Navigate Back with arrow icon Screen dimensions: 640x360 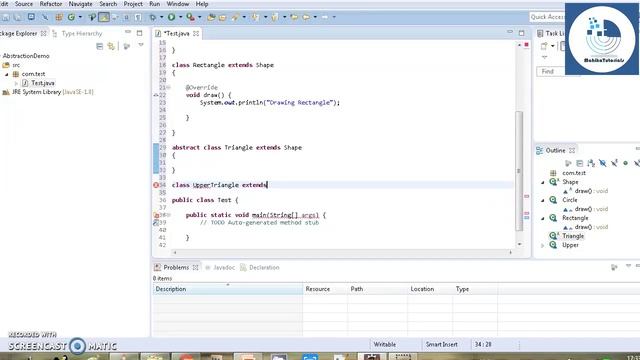pos(306,17)
